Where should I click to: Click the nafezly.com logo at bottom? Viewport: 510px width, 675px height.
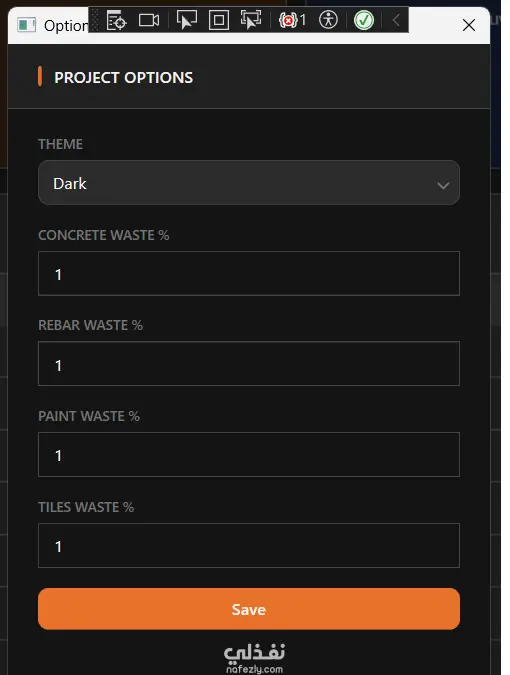[x=254, y=659]
